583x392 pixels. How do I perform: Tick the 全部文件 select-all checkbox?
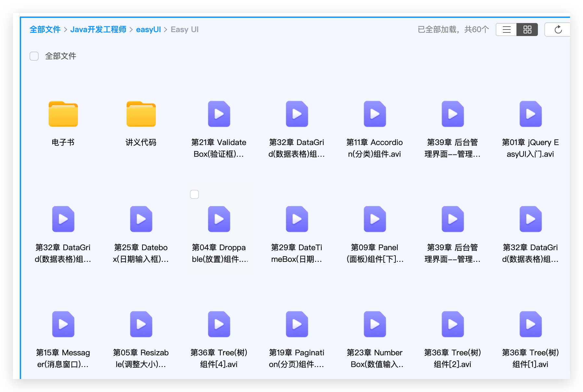coord(34,56)
